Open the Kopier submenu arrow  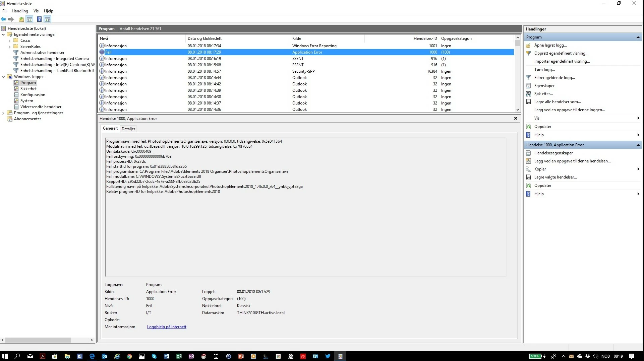point(638,169)
